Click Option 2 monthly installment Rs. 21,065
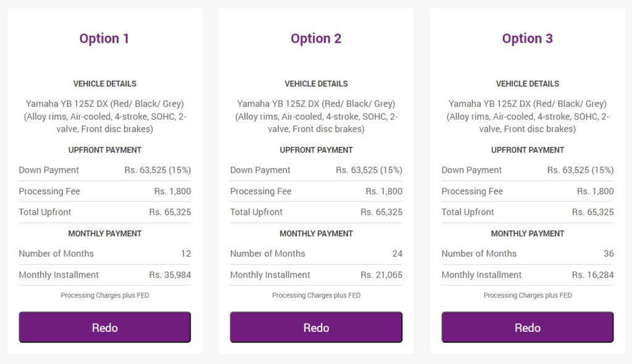The width and height of the screenshot is (632, 364). pos(381,275)
